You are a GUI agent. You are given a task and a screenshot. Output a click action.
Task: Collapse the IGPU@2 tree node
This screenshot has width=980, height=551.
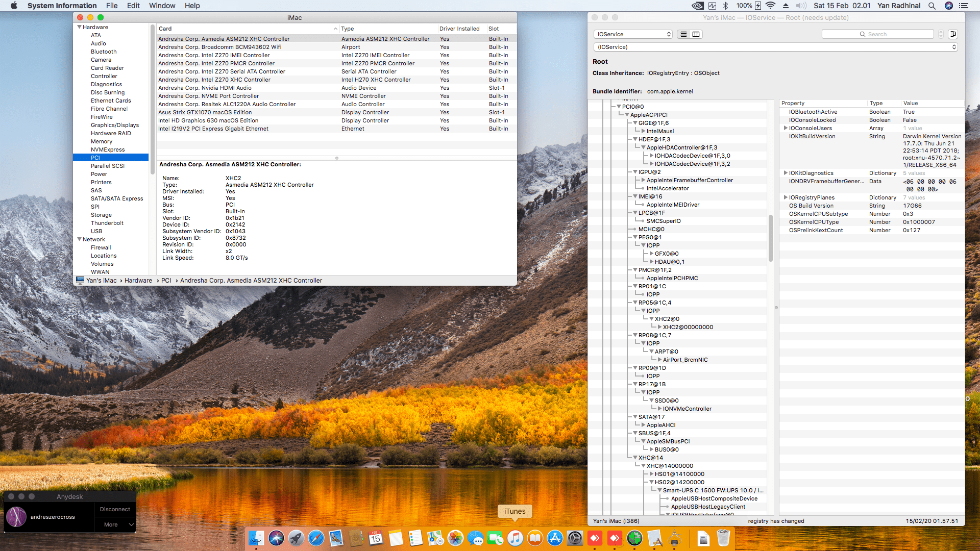coord(635,172)
